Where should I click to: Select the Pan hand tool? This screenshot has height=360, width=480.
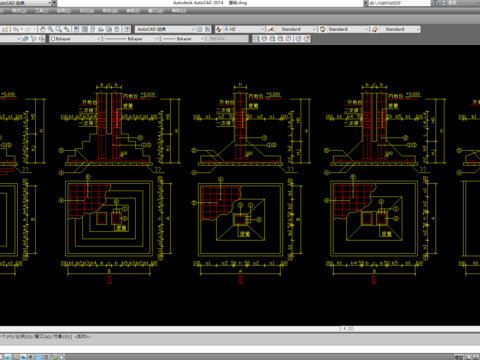43,29
